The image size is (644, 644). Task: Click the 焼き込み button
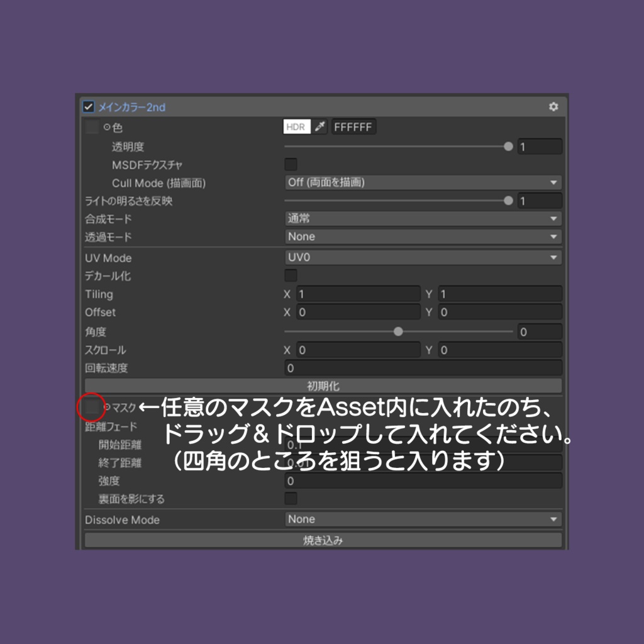322,539
